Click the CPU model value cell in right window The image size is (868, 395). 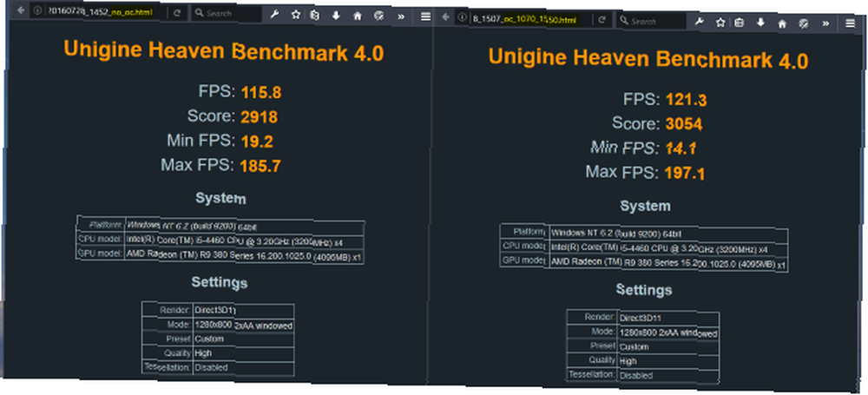[x=668, y=249]
